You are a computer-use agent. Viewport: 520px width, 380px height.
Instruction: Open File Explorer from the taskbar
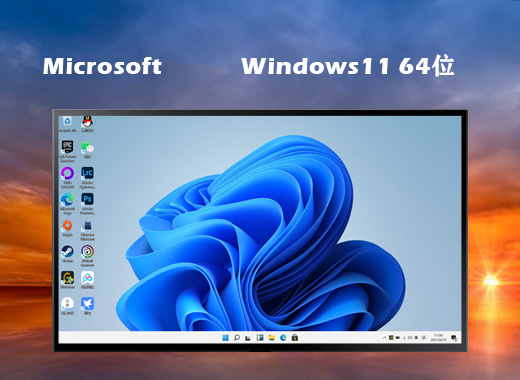(272, 338)
